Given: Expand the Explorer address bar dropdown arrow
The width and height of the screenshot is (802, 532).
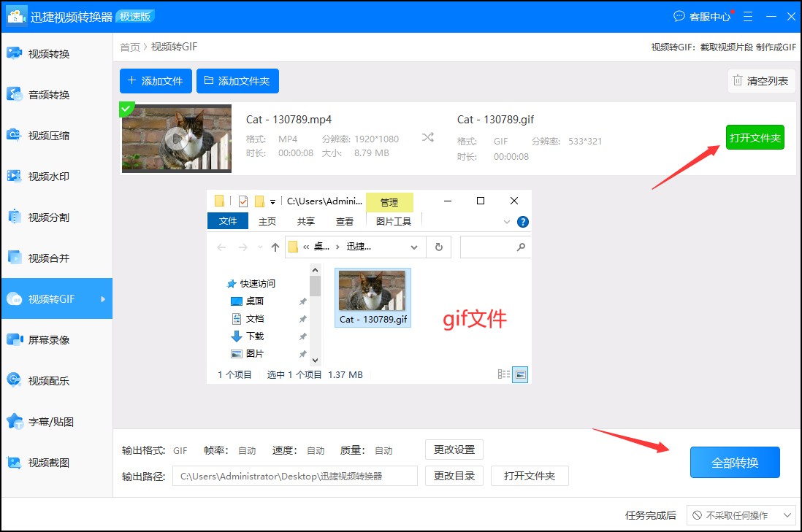Looking at the screenshot, I should coord(414,247).
